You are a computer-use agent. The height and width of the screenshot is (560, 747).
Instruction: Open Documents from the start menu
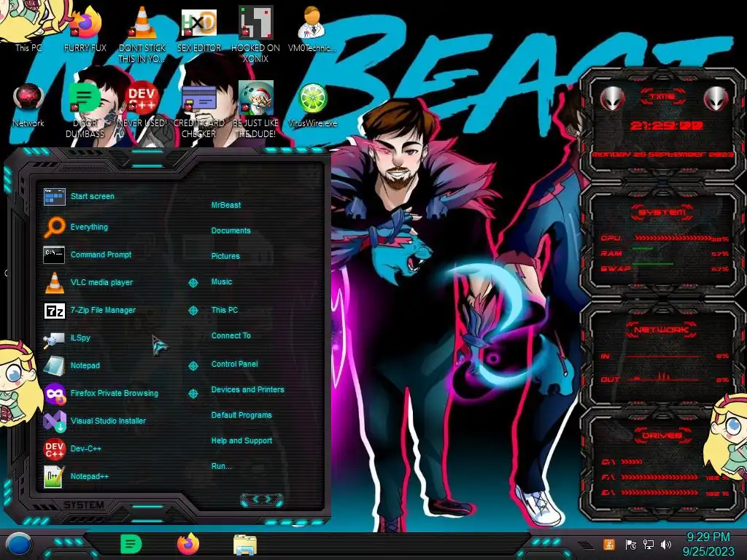click(231, 230)
